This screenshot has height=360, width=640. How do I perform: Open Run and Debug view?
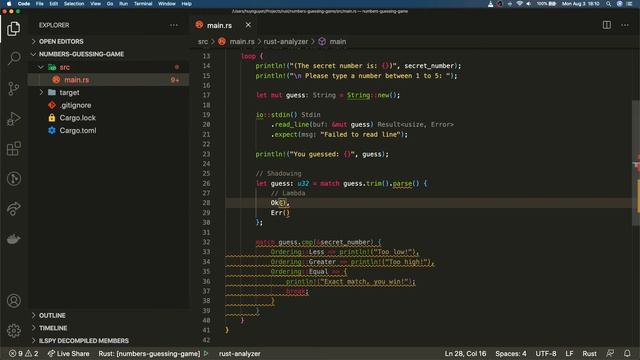click(13, 118)
